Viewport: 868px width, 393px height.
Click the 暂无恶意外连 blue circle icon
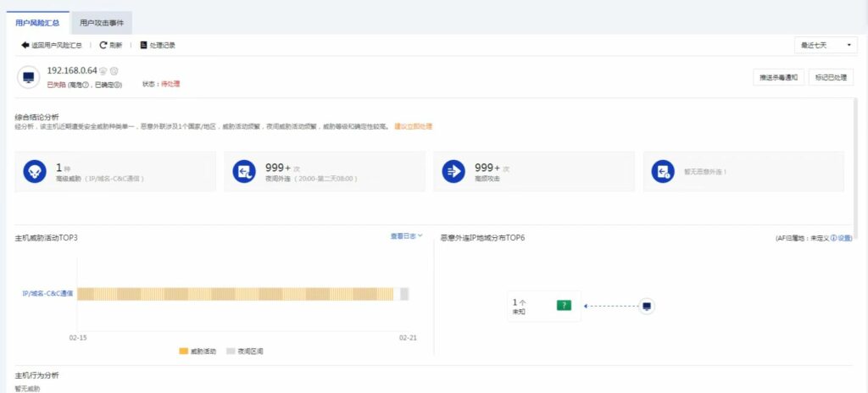click(662, 171)
